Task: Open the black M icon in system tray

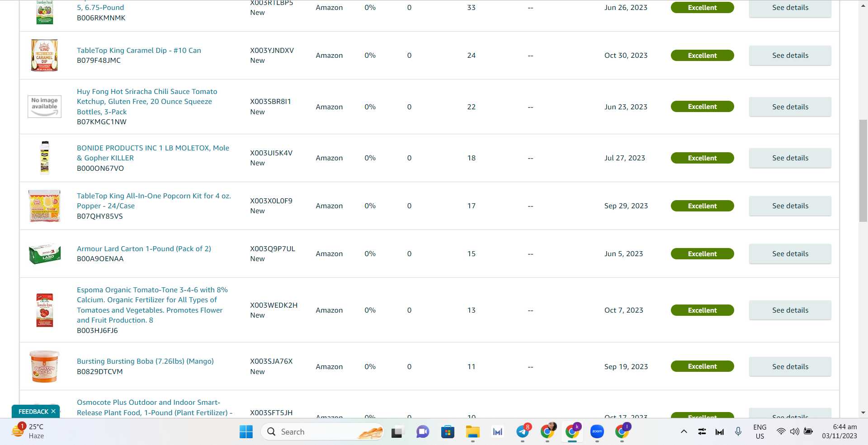Action: coord(720,432)
